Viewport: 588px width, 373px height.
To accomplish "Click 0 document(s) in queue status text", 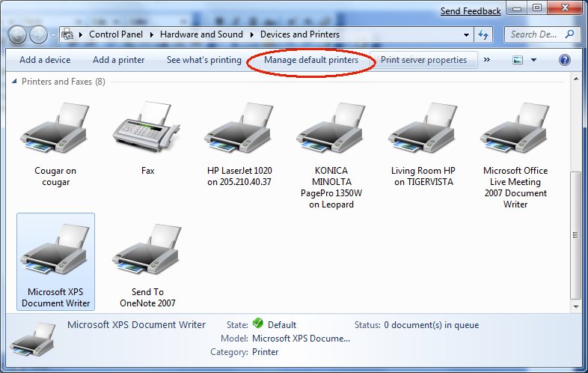I will 431,325.
